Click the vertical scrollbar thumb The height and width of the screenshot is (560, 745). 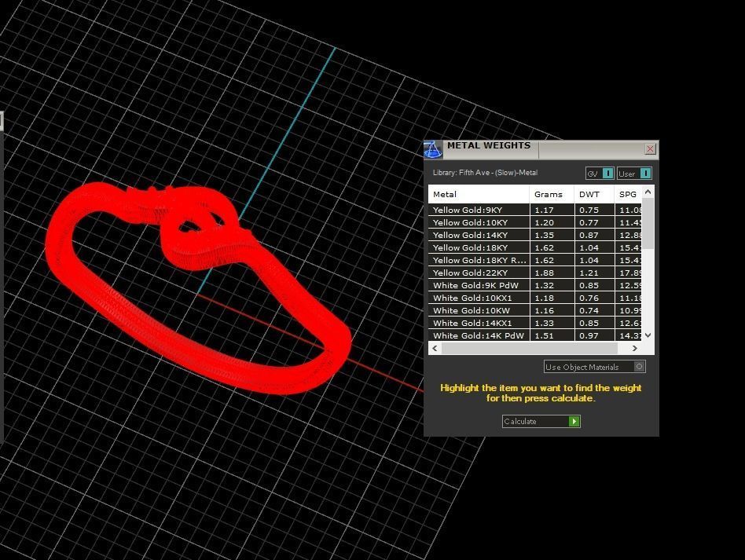[648, 223]
